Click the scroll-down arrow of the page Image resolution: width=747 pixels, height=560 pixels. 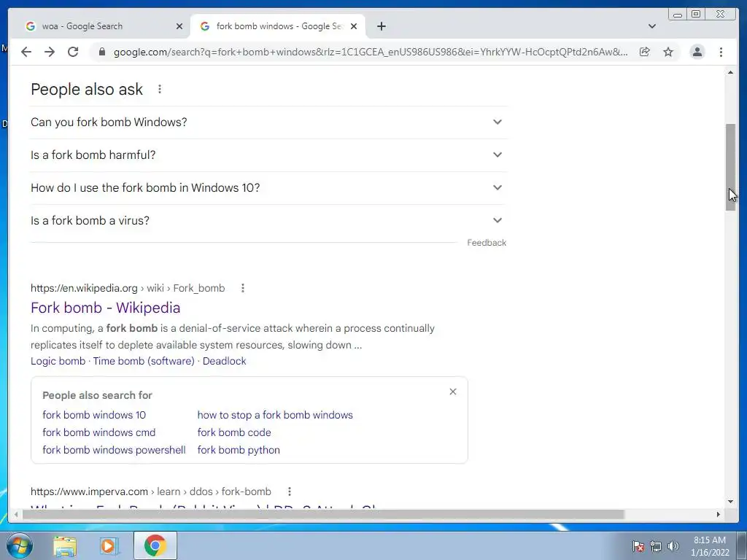[730, 501]
